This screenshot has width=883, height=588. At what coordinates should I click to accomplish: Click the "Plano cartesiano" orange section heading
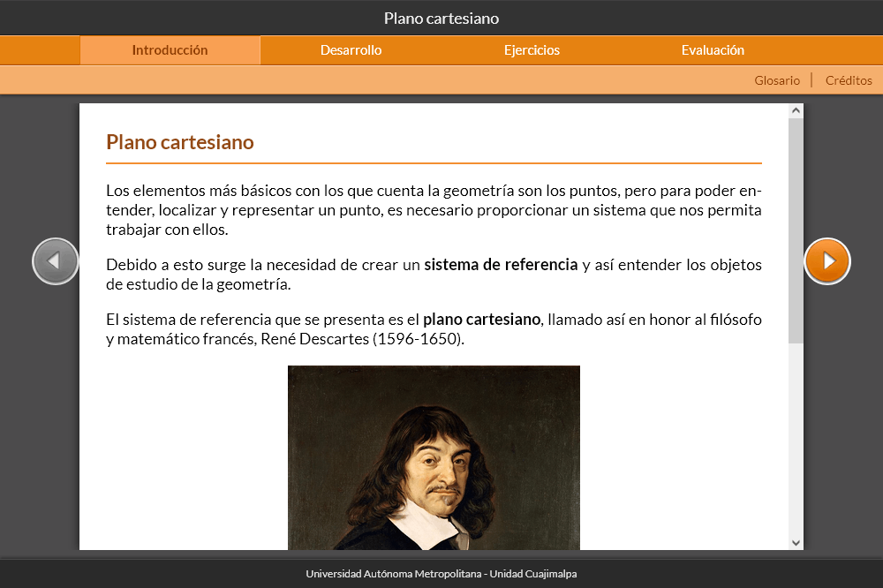180,142
